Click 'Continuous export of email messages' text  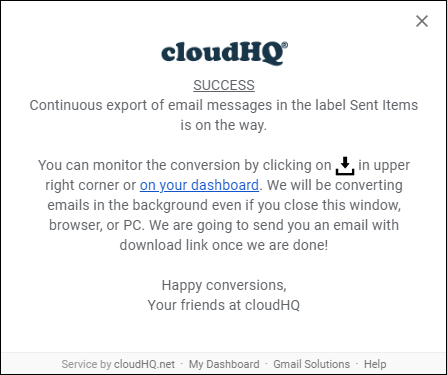(151, 105)
